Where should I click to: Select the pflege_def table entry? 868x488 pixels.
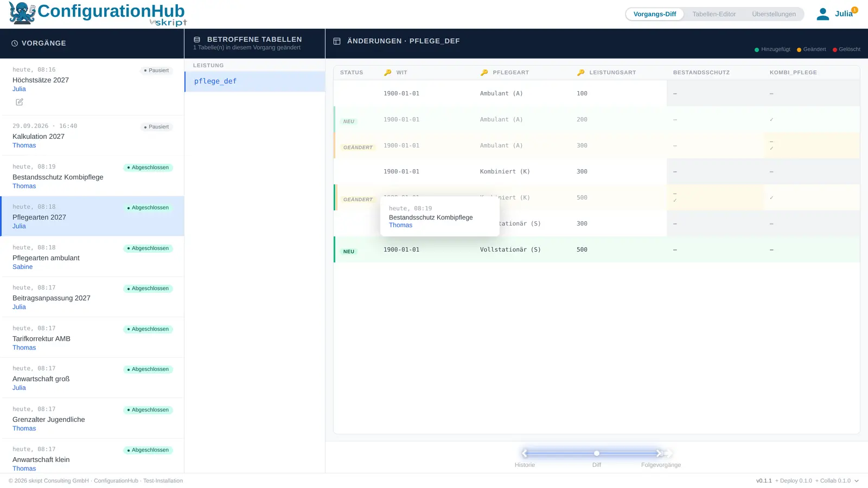pos(255,81)
